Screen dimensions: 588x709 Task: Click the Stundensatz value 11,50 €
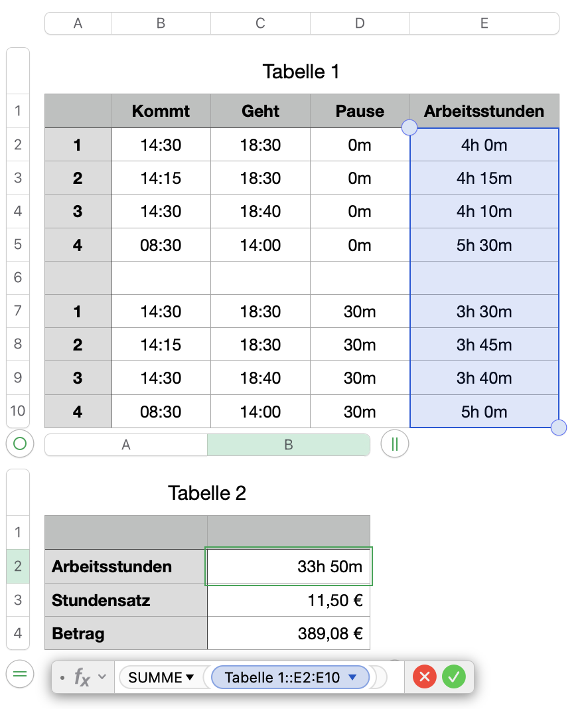coord(289,600)
